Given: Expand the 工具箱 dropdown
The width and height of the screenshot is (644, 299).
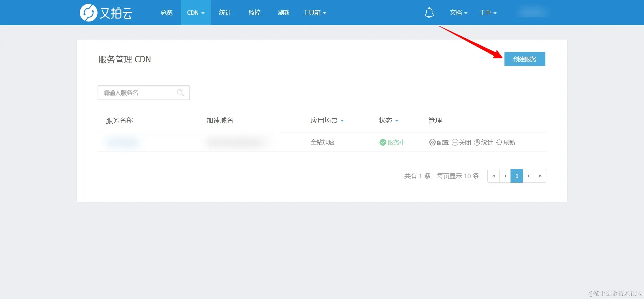Looking at the screenshot, I should pos(314,13).
